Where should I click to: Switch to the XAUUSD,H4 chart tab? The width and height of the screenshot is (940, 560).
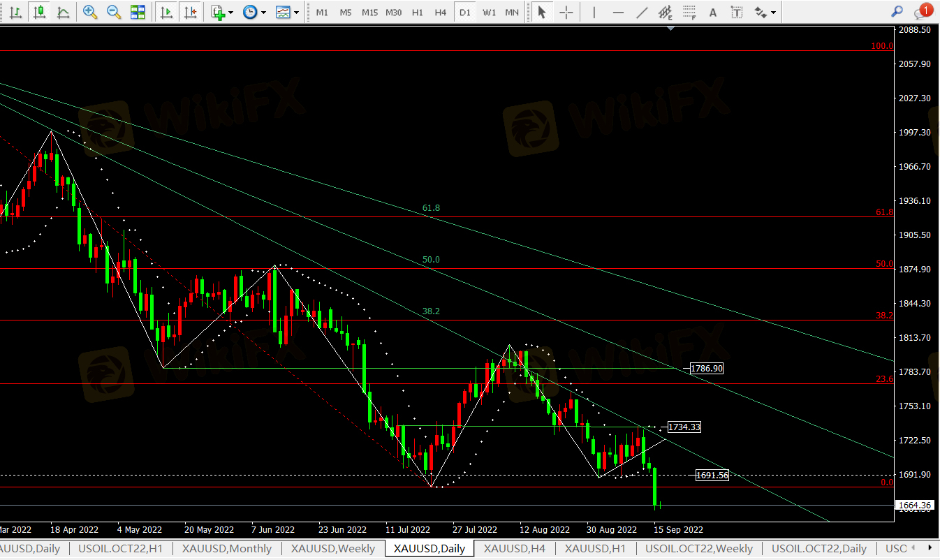(x=514, y=549)
